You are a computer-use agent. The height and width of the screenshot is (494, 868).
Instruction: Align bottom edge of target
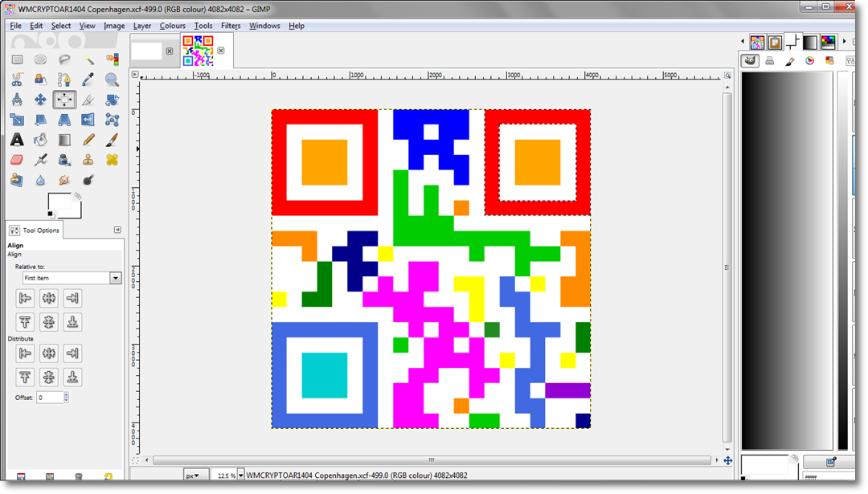(72, 322)
